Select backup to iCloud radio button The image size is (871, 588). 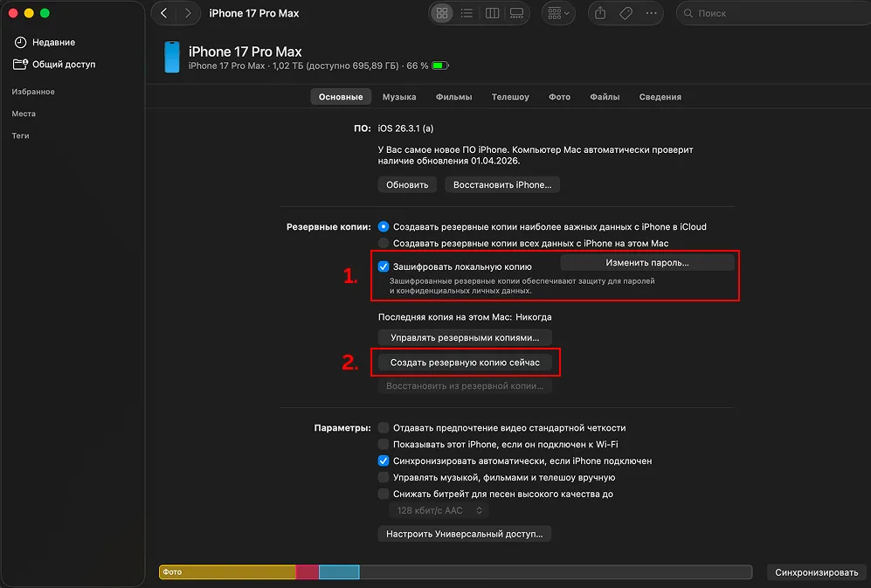point(384,227)
